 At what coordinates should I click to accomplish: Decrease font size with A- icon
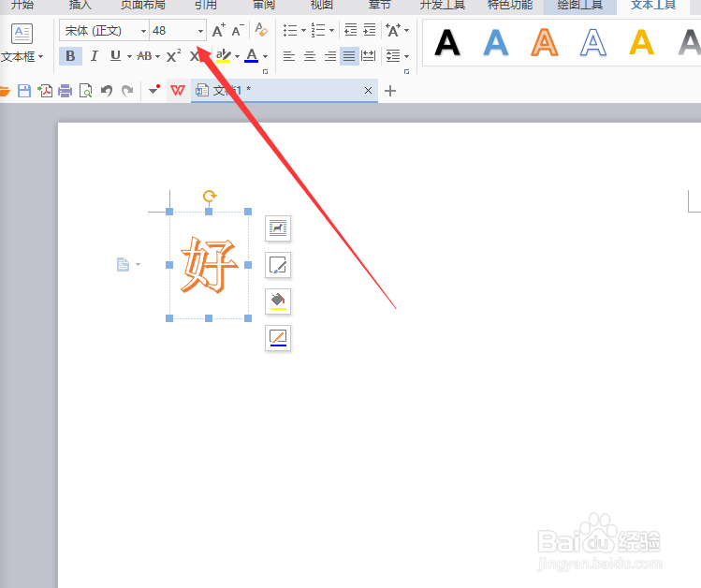click(238, 30)
